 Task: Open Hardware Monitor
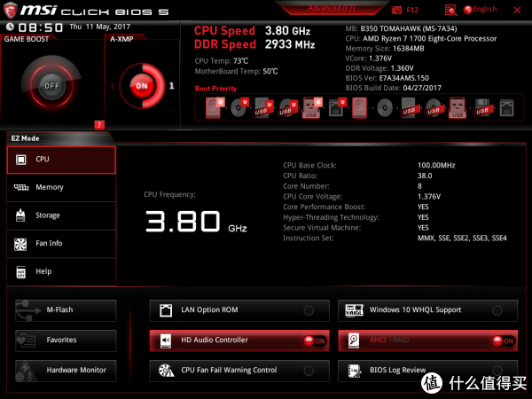pos(66,371)
